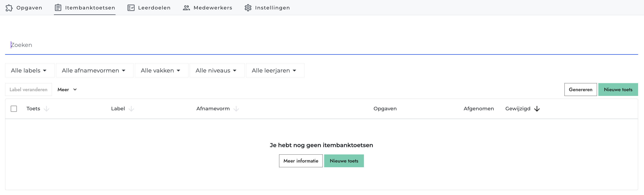644x195 pixels.
Task: Open the Alle vakken filter dropdown
Action: (162, 71)
